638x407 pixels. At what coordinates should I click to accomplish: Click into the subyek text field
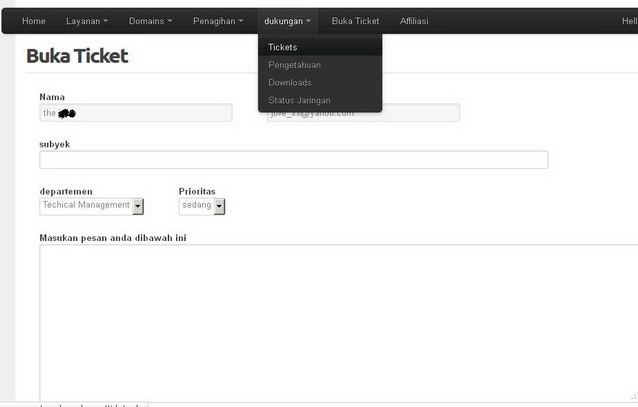click(293, 160)
